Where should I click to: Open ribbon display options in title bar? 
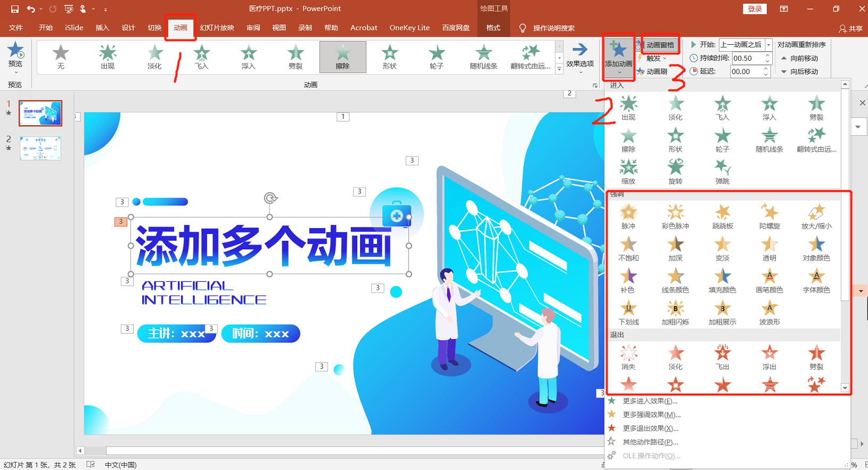pos(784,9)
